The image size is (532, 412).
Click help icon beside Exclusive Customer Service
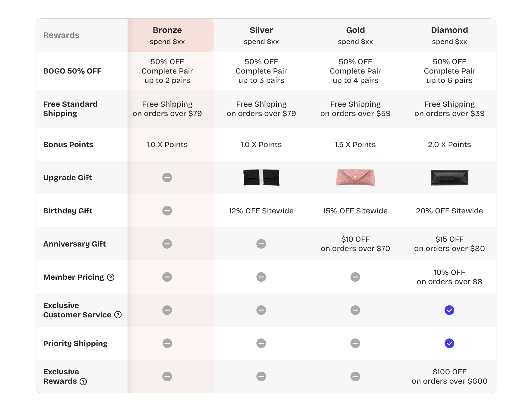[x=118, y=315]
